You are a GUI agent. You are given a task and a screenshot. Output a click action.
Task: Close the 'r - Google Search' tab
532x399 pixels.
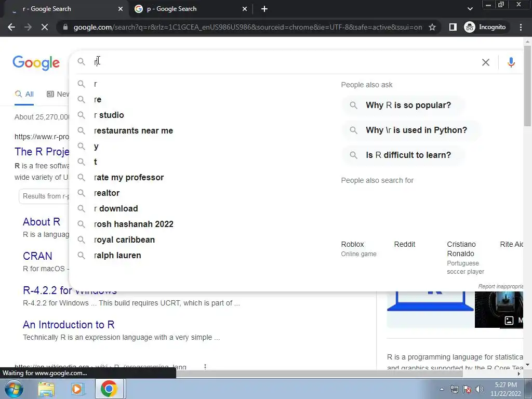coord(121,9)
